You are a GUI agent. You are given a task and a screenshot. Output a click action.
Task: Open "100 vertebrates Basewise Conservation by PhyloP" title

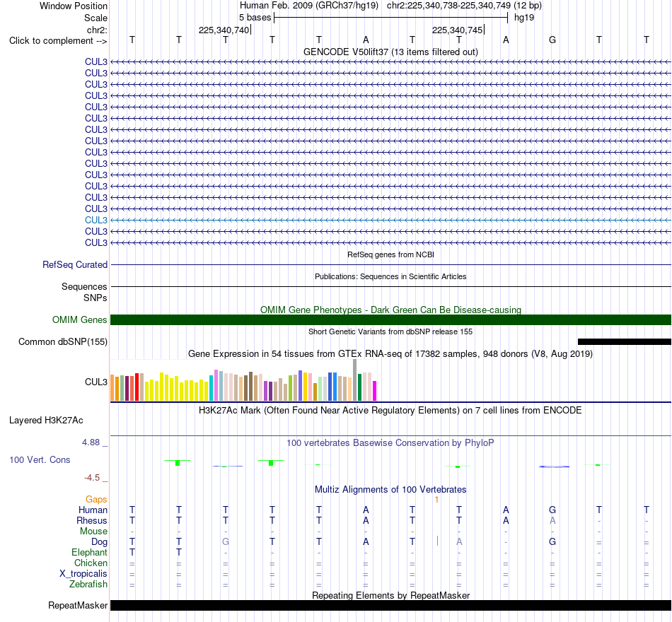(390, 443)
